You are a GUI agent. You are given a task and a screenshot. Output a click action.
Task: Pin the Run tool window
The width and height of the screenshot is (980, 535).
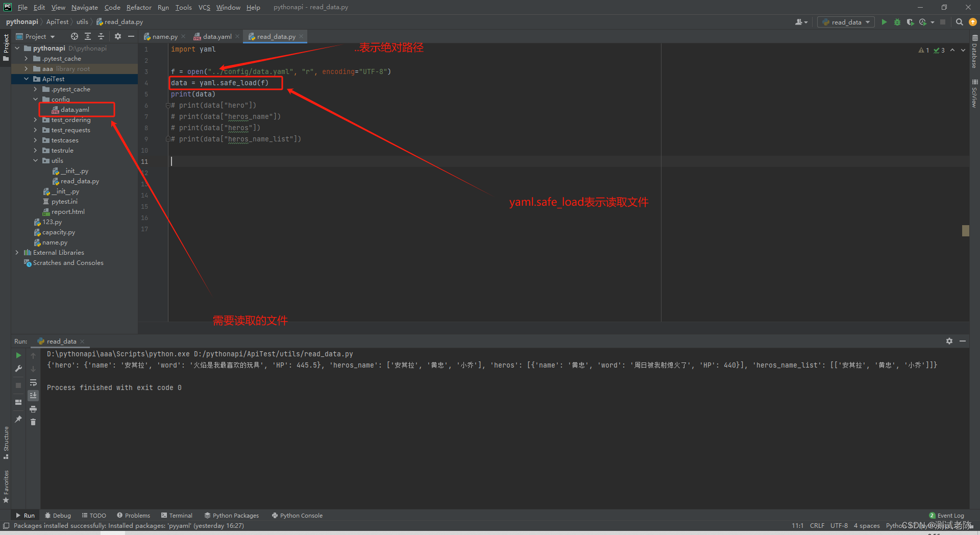point(18,419)
